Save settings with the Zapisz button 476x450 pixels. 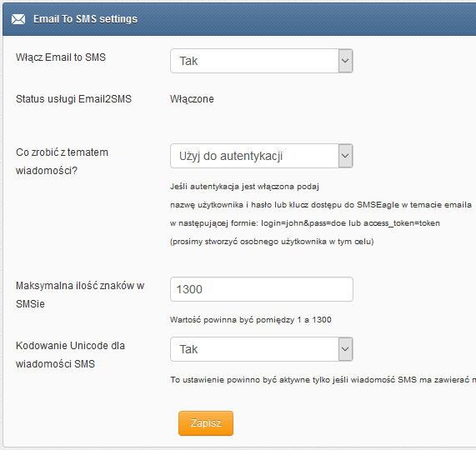point(206,423)
